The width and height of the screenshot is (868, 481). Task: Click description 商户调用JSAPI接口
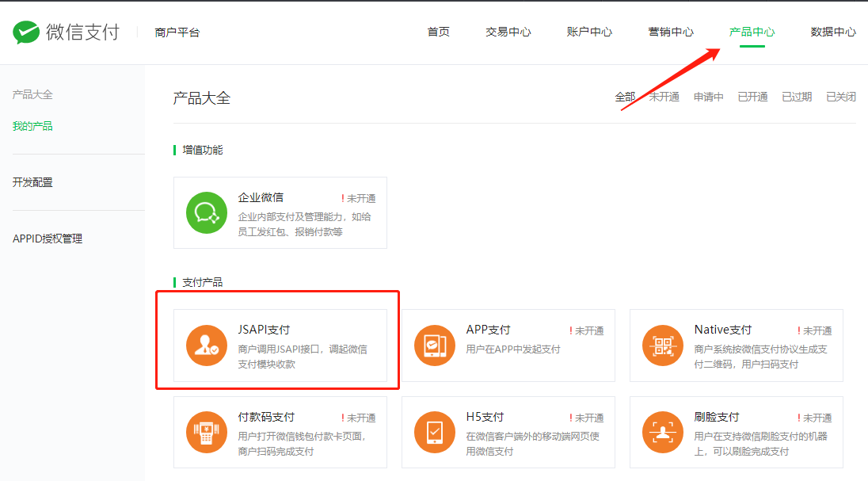(x=303, y=357)
